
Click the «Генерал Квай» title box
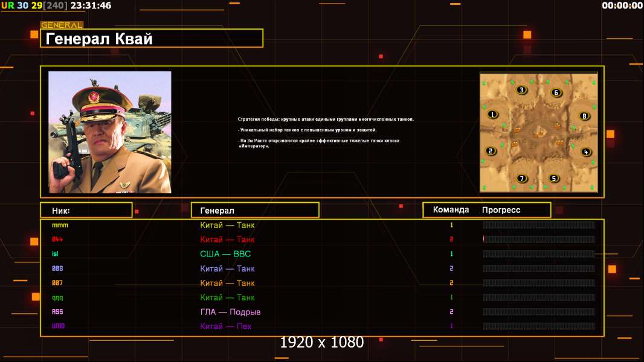tap(152, 38)
